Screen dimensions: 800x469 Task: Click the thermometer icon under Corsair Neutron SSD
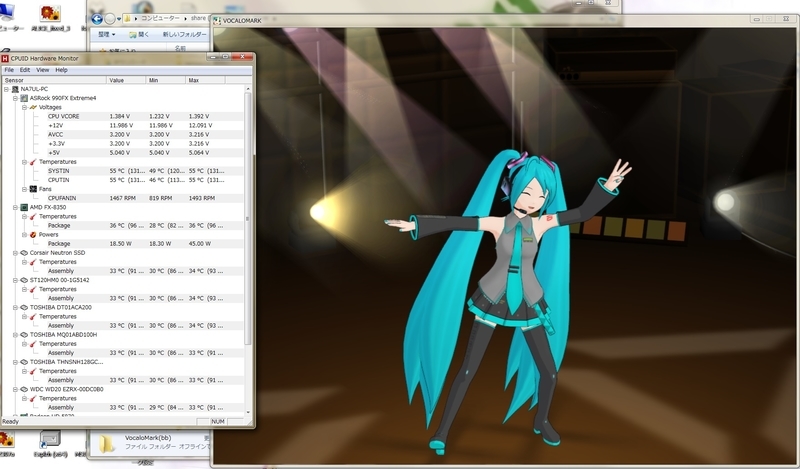(x=33, y=262)
